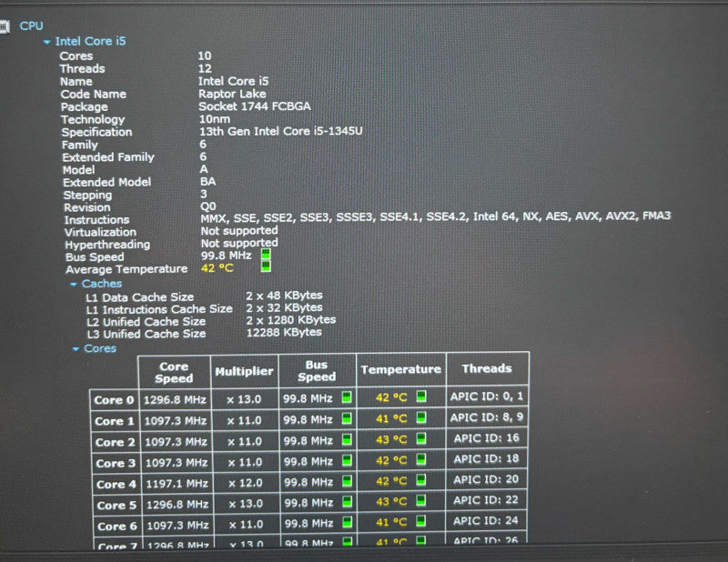Select the Intel Core i5 heading
Screen dimensions: 728x562
pyautogui.click(x=90, y=41)
